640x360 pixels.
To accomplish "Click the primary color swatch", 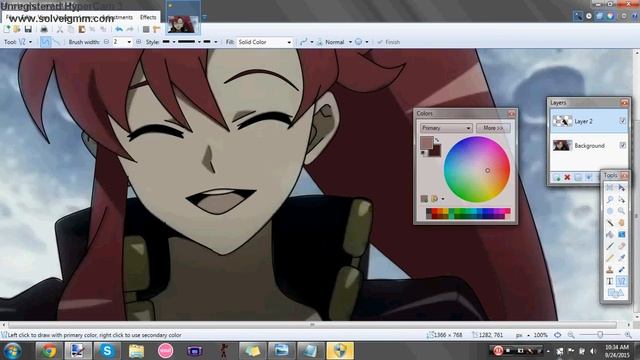I will click(x=426, y=142).
